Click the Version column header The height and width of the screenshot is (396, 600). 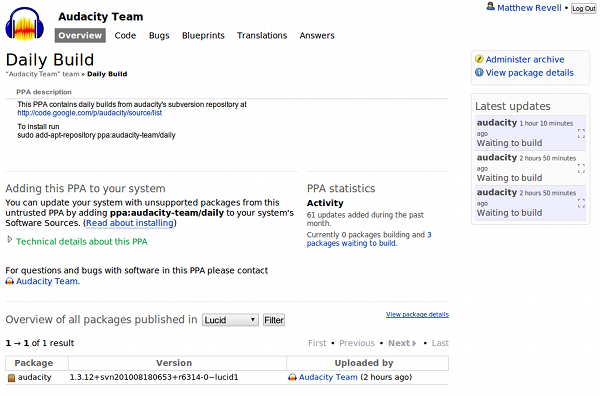[174, 363]
